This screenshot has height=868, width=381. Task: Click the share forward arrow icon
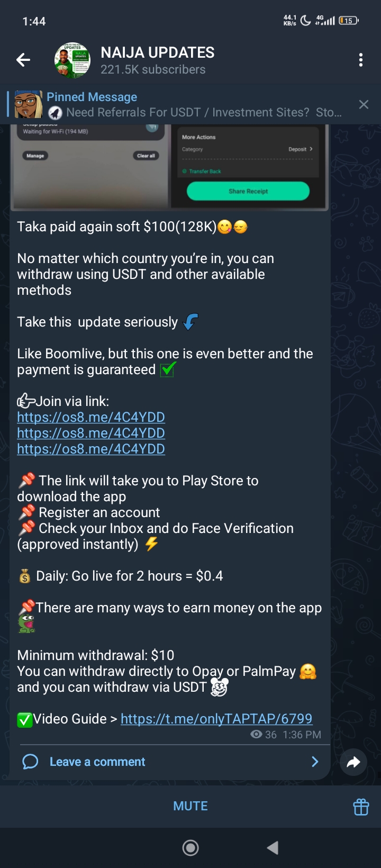point(353,762)
